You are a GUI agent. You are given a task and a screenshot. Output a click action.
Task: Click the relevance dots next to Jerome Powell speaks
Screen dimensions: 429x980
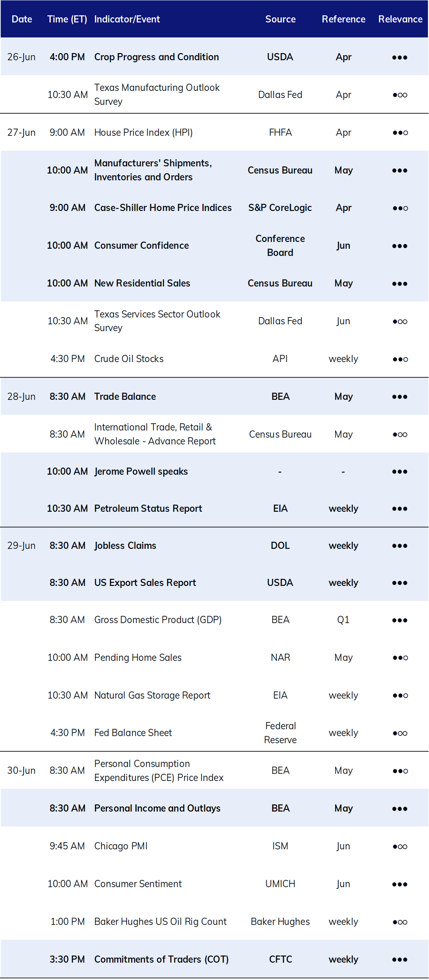[x=400, y=472]
